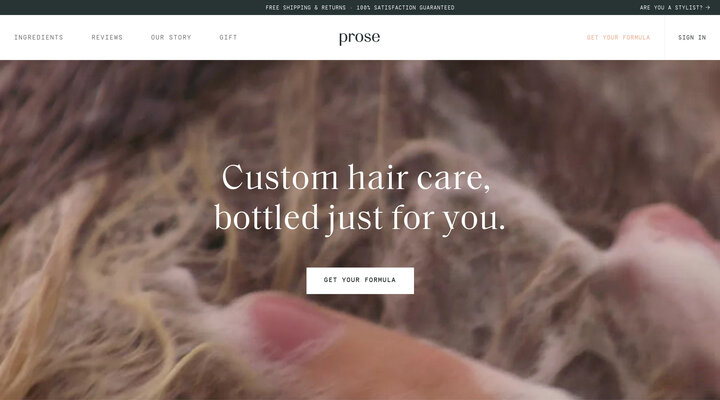Open the Ingredients page

pyautogui.click(x=39, y=37)
